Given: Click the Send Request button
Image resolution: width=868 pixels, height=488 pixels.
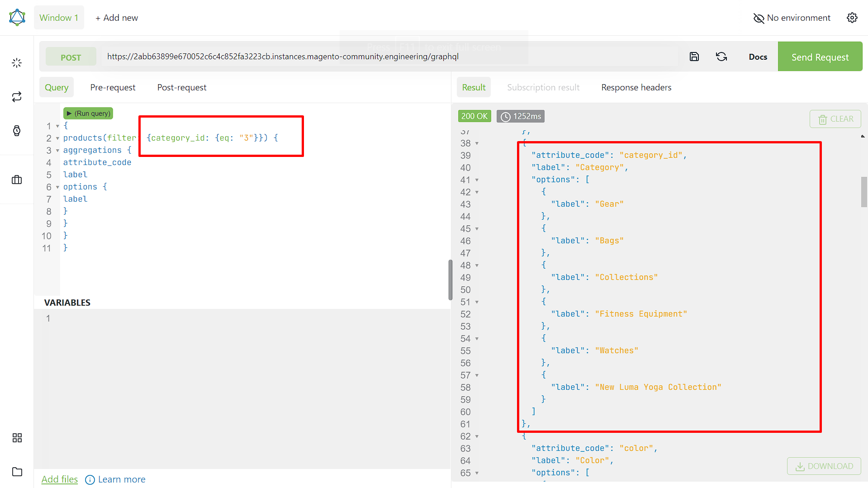Looking at the screenshot, I should pyautogui.click(x=820, y=57).
